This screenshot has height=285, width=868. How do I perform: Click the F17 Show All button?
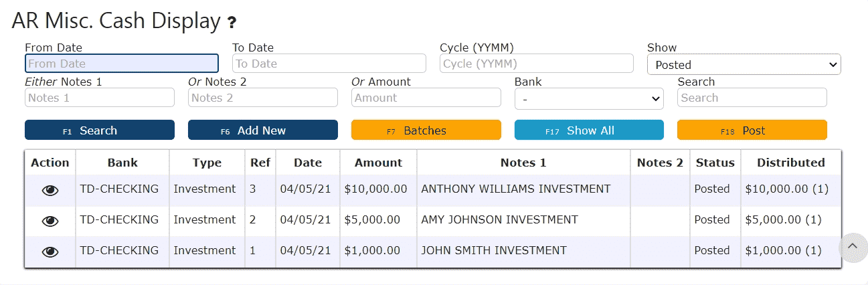click(x=589, y=130)
